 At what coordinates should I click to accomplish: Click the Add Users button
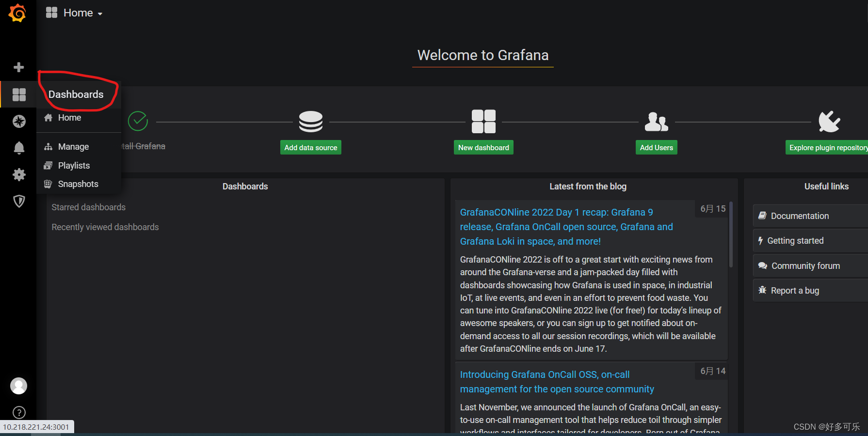pos(657,148)
